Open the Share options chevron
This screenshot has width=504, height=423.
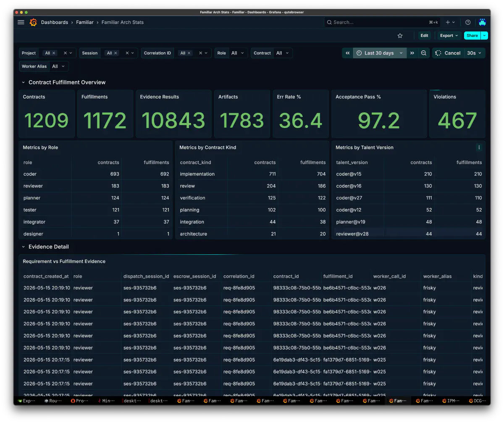click(x=485, y=36)
